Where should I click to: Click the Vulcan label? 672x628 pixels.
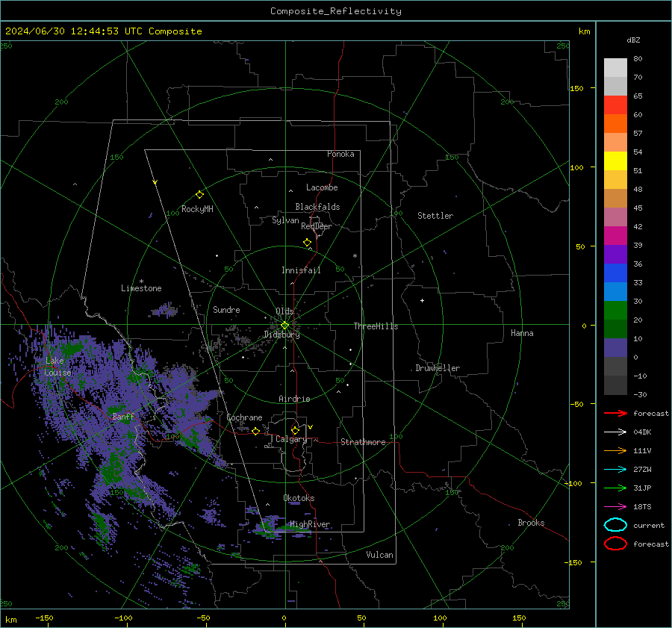pyautogui.click(x=379, y=555)
